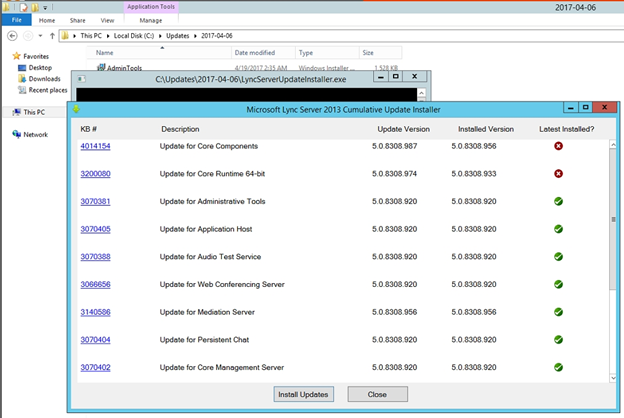Click the Up one level arrow
The height and width of the screenshot is (418, 624).
[52, 36]
